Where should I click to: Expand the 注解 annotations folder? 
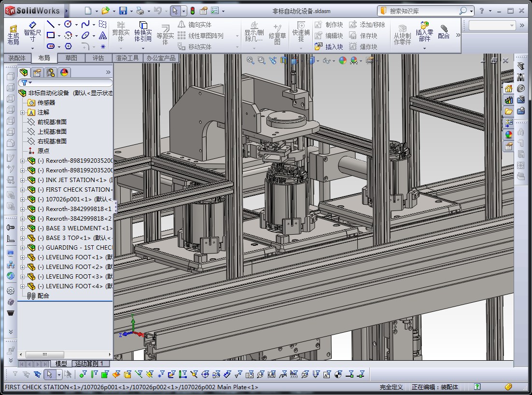pyautogui.click(x=22, y=113)
